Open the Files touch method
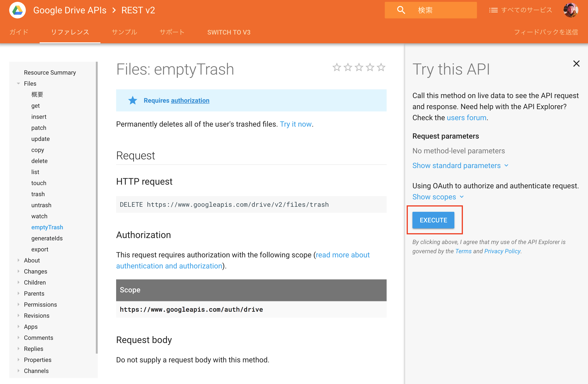Image resolution: width=588 pixels, height=384 pixels. tap(39, 183)
